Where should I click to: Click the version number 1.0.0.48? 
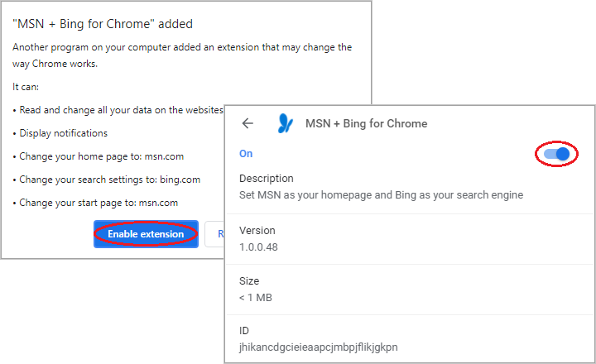click(x=258, y=247)
